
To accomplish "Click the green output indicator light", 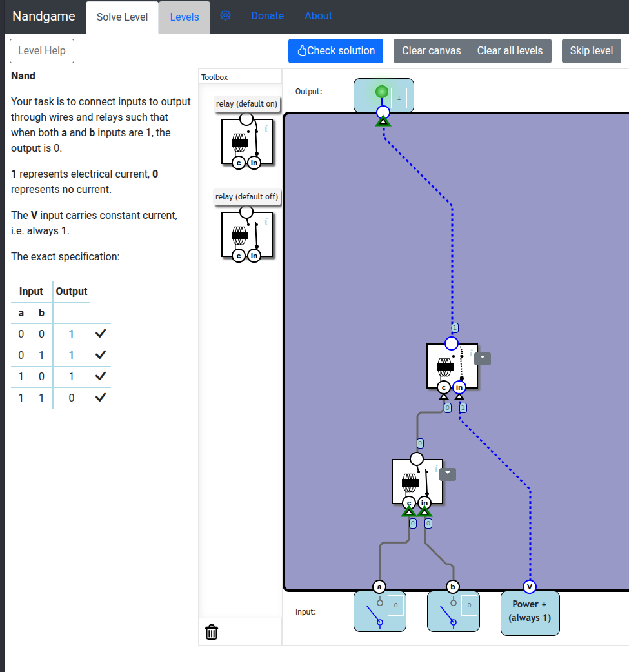I will (x=382, y=92).
